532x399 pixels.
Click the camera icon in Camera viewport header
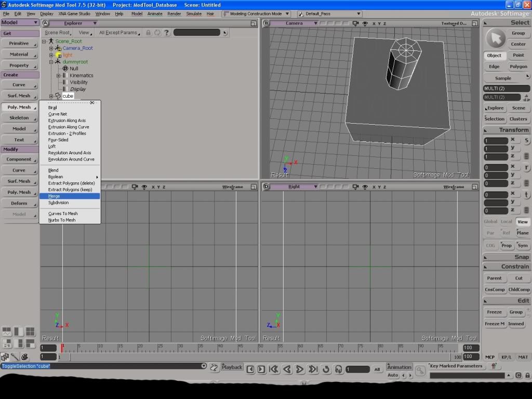(x=355, y=23)
